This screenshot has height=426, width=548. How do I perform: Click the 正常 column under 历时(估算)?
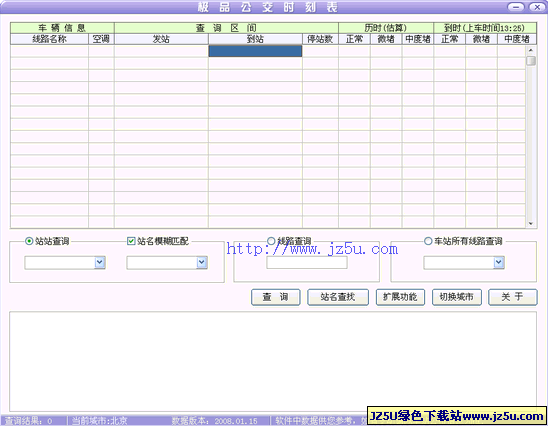(354, 39)
